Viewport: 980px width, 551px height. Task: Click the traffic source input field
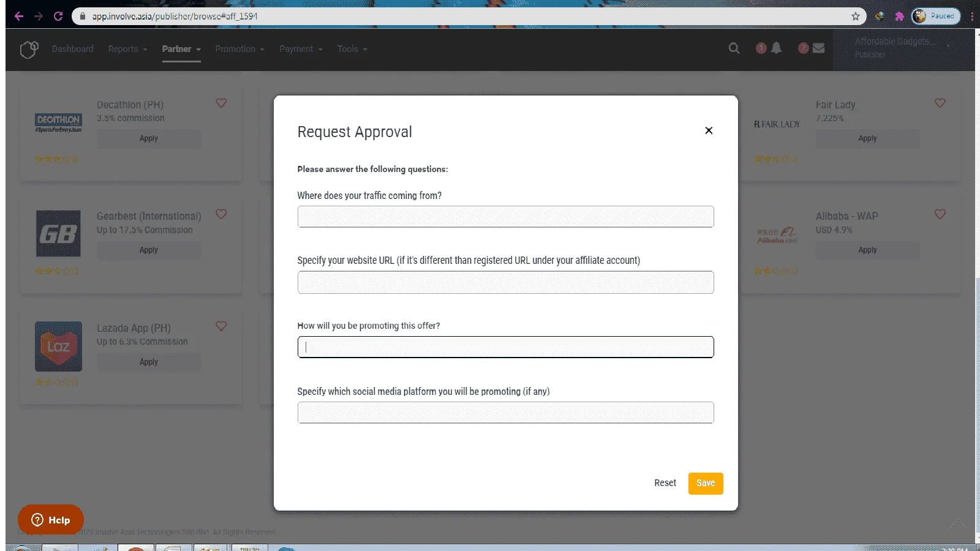pyautogui.click(x=505, y=217)
